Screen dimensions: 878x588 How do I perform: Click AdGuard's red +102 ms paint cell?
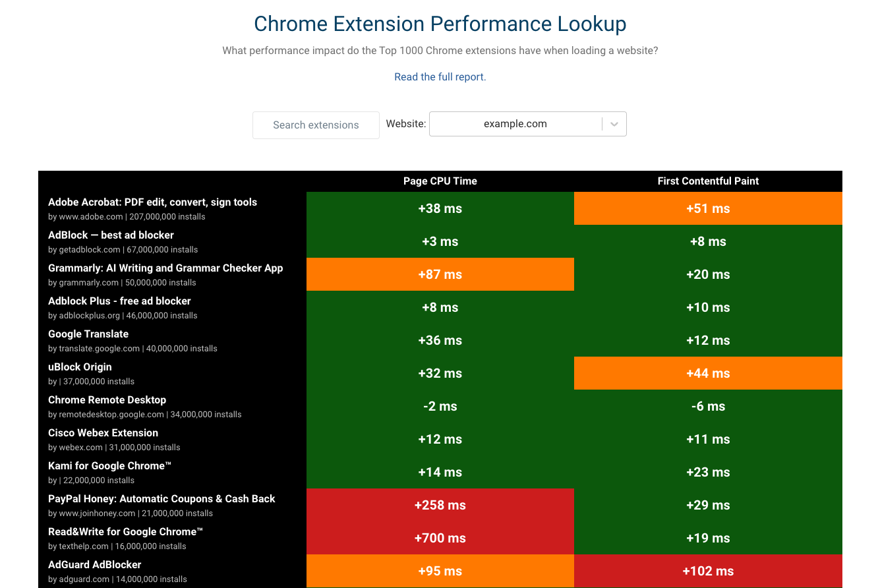click(708, 571)
